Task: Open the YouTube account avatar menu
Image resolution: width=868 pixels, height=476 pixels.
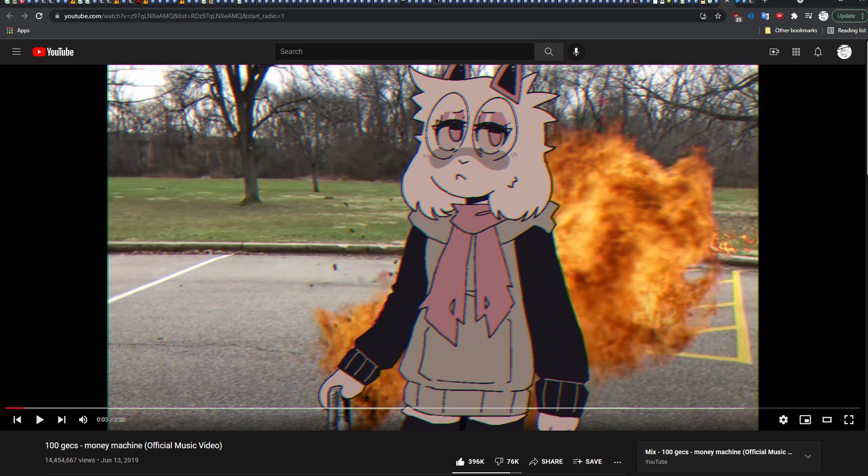Action: (x=844, y=52)
